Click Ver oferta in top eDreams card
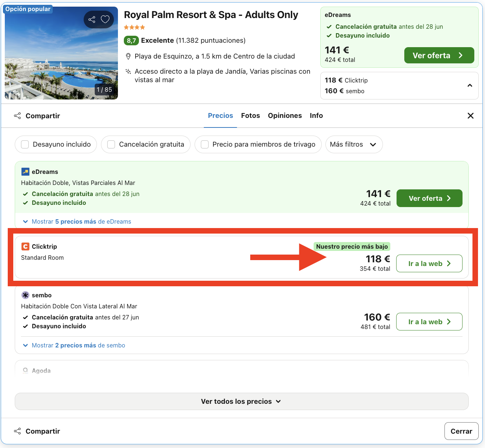This screenshot has width=485, height=448. pos(439,55)
